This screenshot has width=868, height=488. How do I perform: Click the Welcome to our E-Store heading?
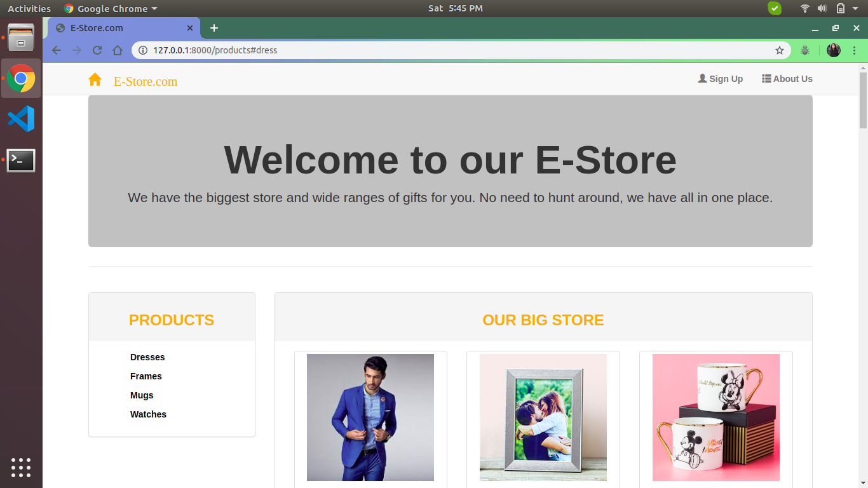click(451, 159)
